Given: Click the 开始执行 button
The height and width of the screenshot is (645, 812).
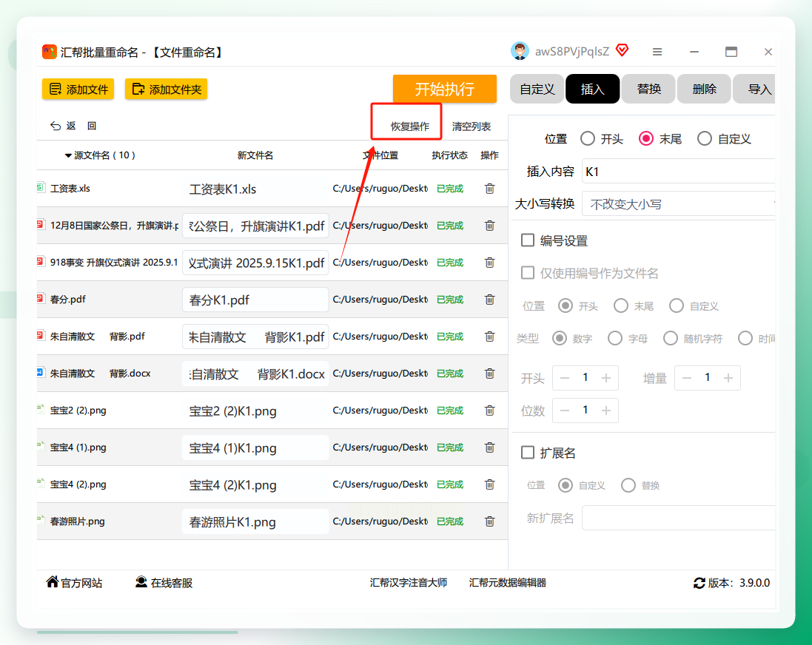Looking at the screenshot, I should 445,89.
